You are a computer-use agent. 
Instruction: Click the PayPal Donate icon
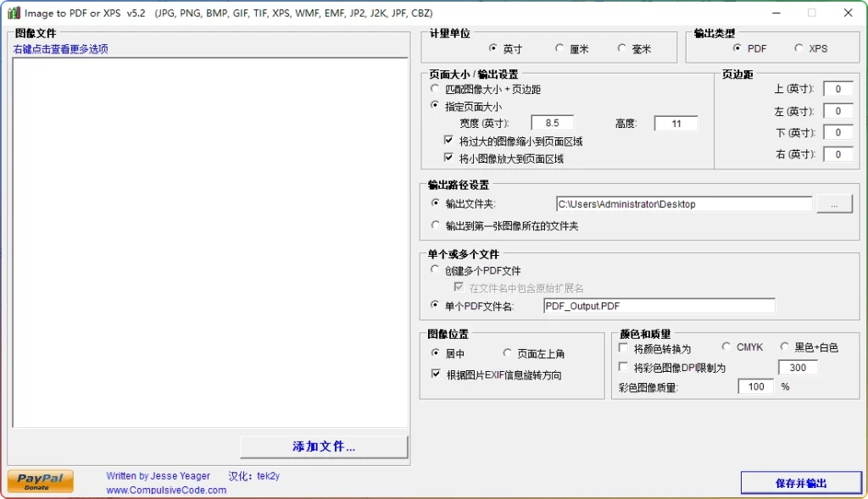tap(39, 480)
